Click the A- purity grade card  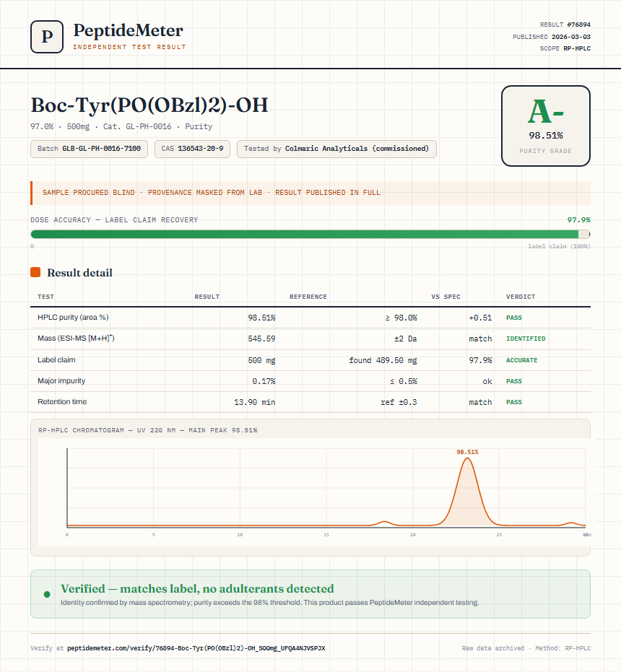545,126
